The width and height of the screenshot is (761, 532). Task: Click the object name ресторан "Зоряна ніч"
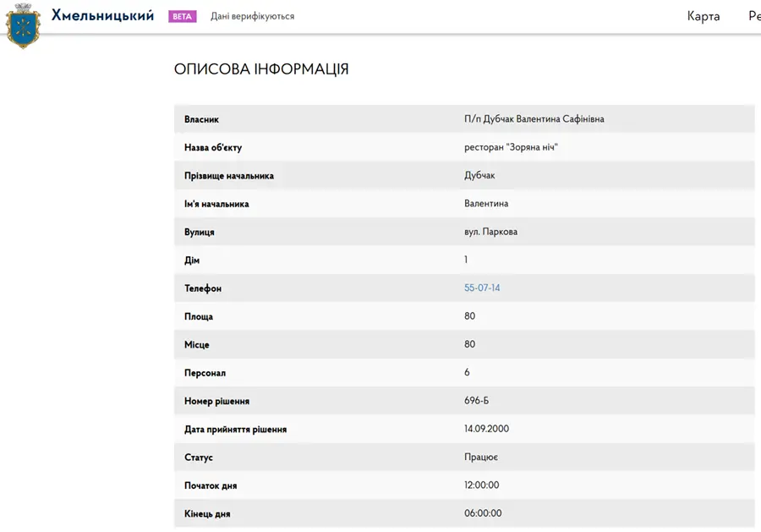point(511,147)
